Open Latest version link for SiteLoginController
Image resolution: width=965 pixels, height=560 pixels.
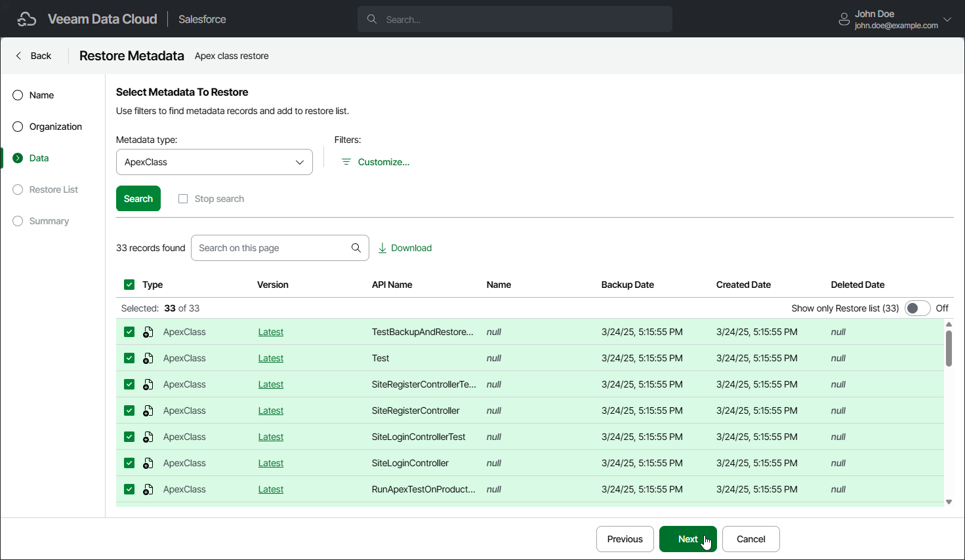(271, 463)
